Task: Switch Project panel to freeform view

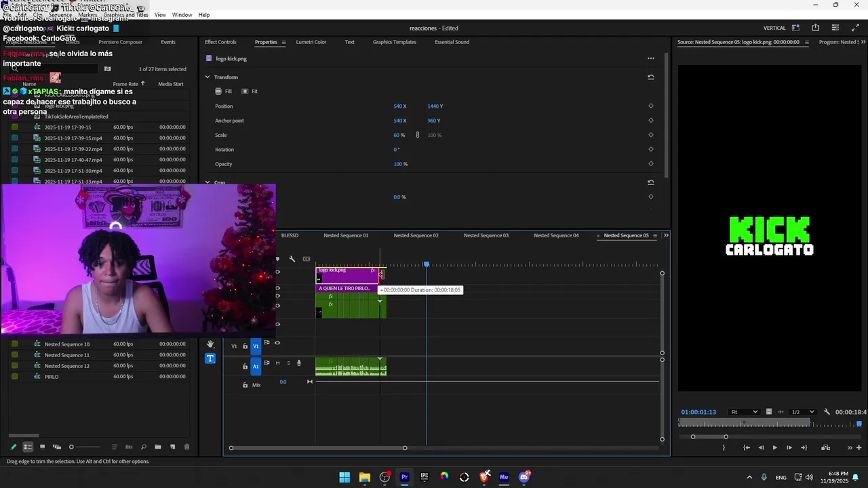Action: click(57, 447)
